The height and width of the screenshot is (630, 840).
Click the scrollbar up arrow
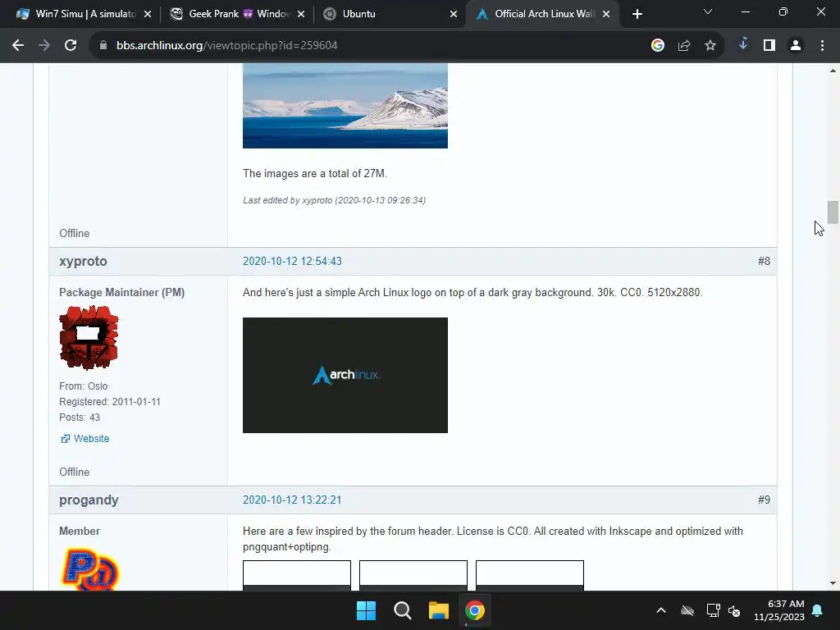point(833,71)
